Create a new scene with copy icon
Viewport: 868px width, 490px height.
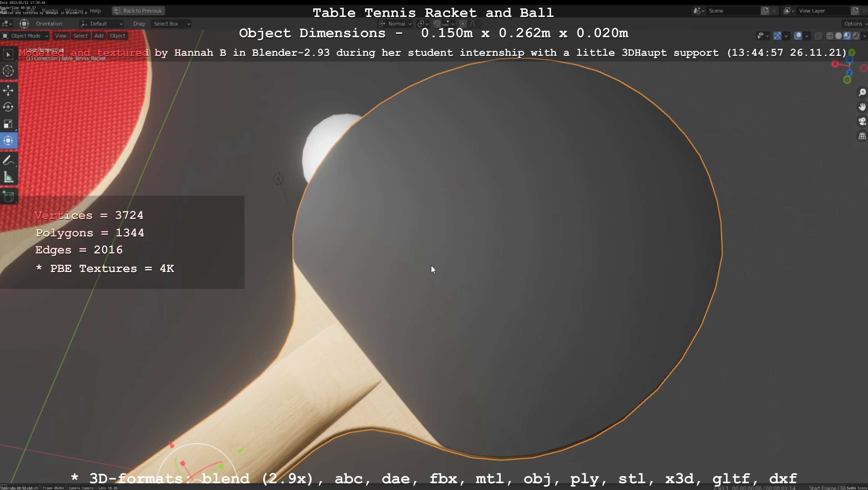click(765, 11)
